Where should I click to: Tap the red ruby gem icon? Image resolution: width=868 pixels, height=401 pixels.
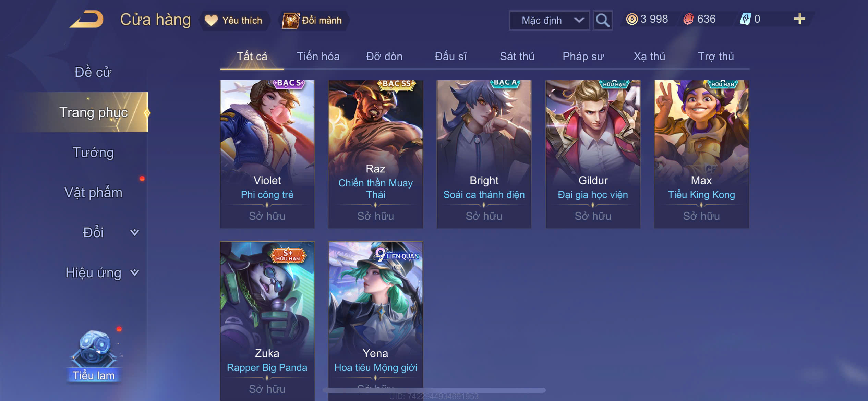click(688, 19)
